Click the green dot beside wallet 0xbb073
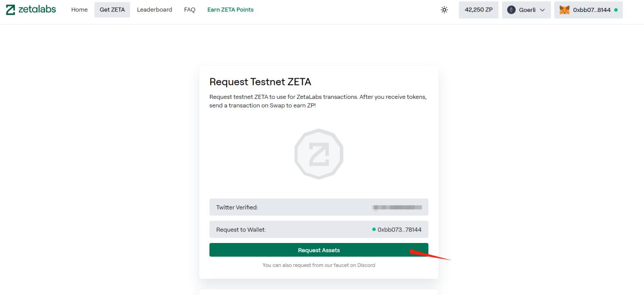This screenshot has height=295, width=644. pyautogui.click(x=374, y=229)
